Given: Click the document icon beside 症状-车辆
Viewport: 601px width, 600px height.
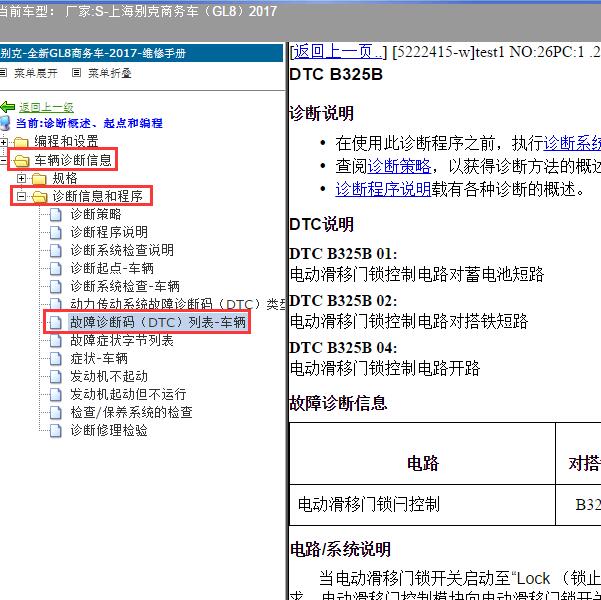Looking at the screenshot, I should pos(56,359).
